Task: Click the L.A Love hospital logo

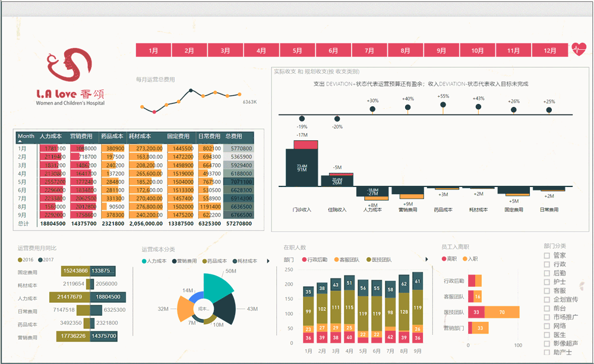Action: click(x=71, y=77)
